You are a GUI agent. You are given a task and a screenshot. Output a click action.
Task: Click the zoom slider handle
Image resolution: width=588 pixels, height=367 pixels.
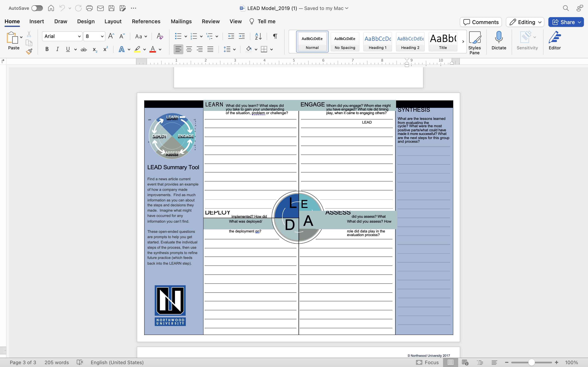[x=531, y=362]
